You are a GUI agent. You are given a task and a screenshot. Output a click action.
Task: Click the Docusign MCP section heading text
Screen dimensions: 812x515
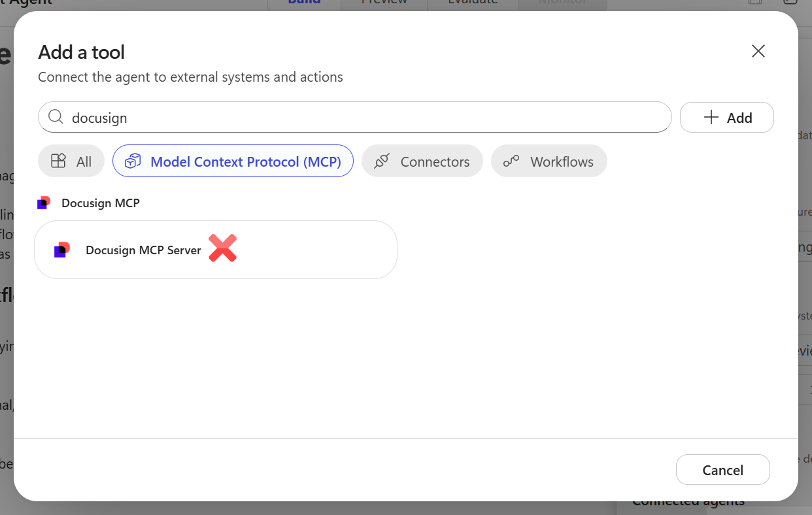point(101,203)
